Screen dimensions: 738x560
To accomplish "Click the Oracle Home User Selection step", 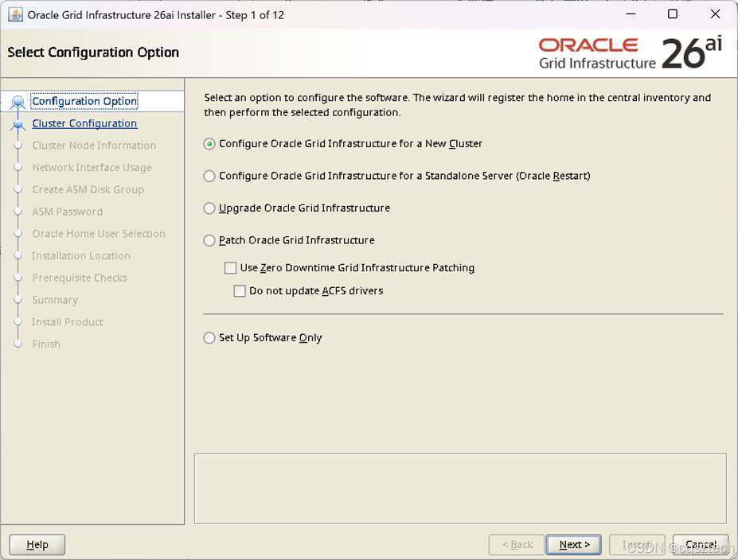I will (99, 234).
